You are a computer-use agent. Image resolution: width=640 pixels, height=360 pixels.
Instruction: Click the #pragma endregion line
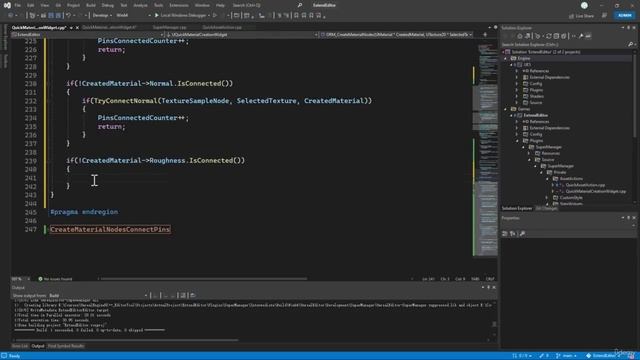(x=84, y=212)
